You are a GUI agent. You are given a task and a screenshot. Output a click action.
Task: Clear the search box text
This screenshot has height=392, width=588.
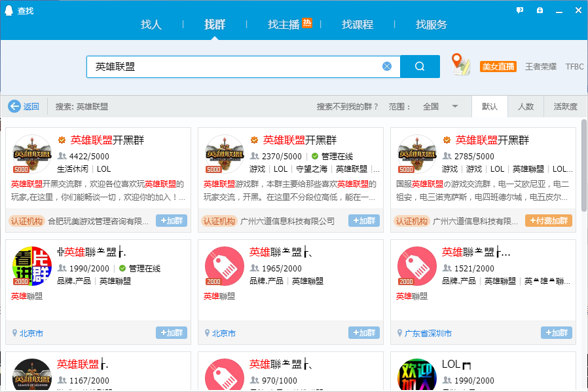tap(386, 66)
